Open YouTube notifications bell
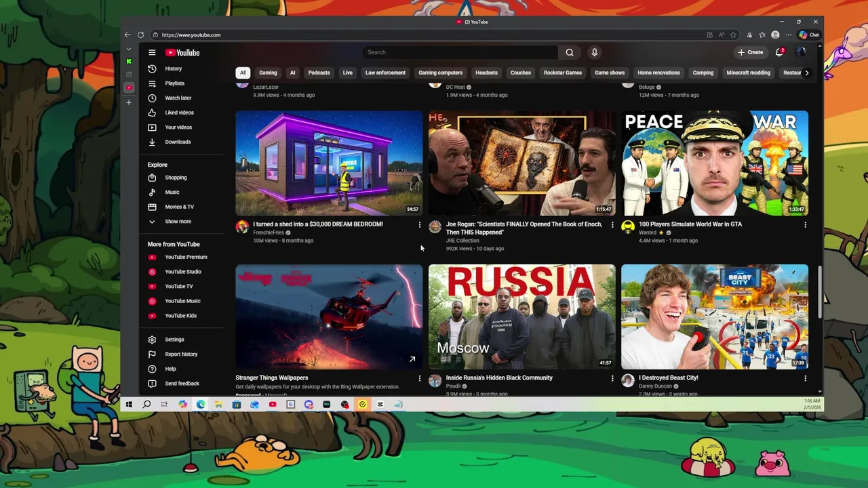This screenshot has height=488, width=868. click(x=781, y=52)
